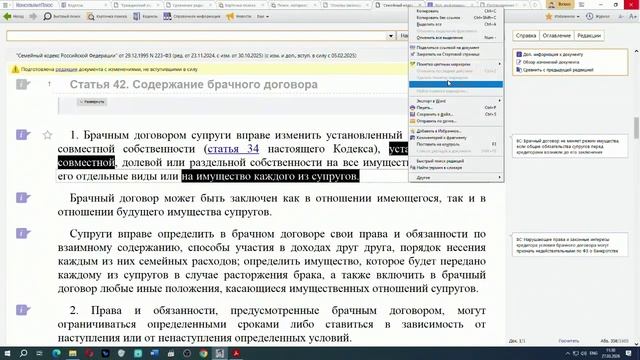Expand Экспорт в Word submenu
The width and height of the screenshot is (640, 360).
(x=456, y=101)
